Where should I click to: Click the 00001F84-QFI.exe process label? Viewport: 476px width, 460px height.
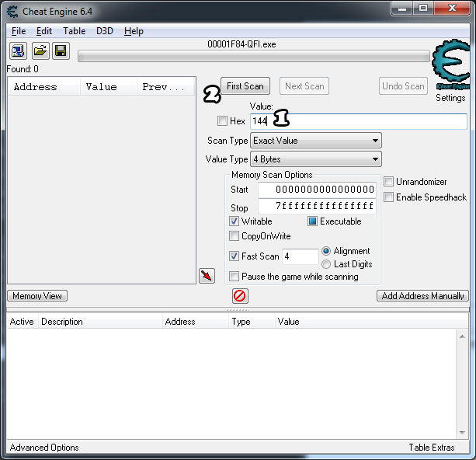pos(241,44)
